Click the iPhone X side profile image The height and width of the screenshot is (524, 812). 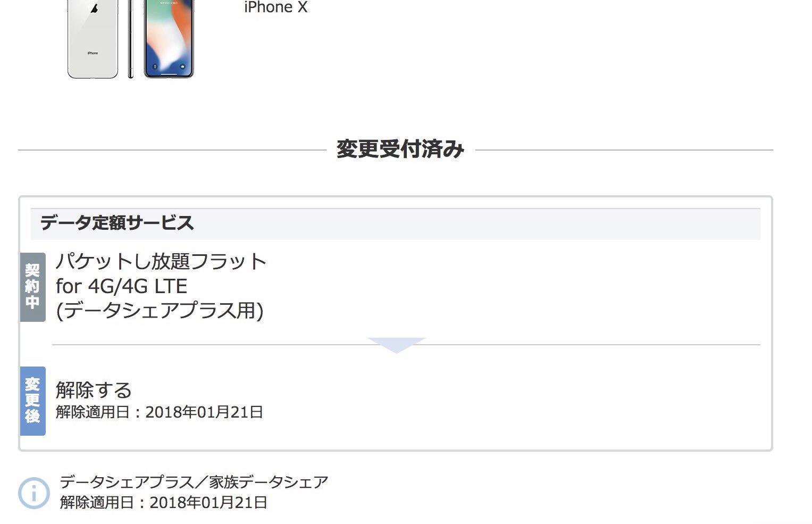tap(130, 39)
